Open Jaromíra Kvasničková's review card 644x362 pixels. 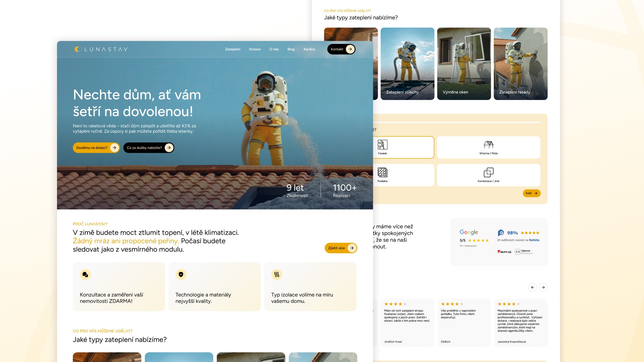pyautogui.click(x=521, y=322)
